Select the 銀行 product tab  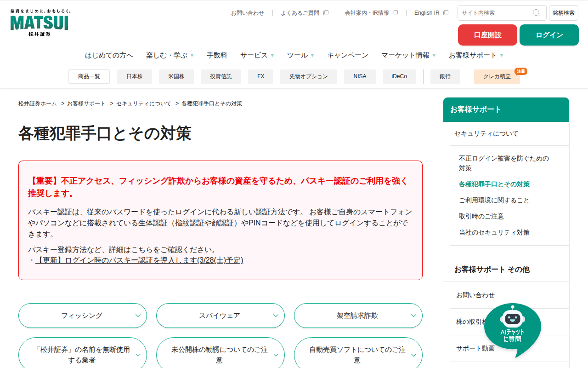(445, 76)
